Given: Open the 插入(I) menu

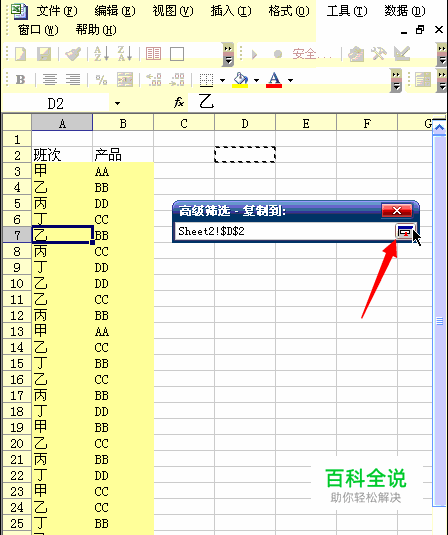Looking at the screenshot, I should 231,11.
